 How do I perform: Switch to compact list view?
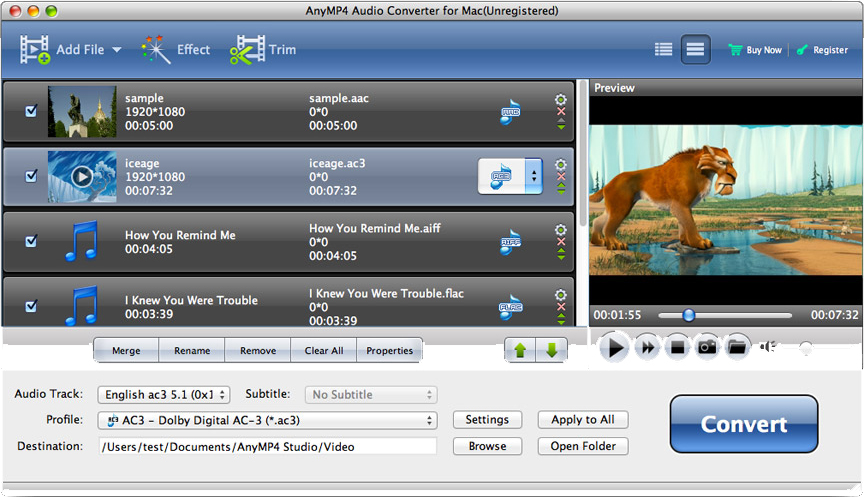point(695,50)
